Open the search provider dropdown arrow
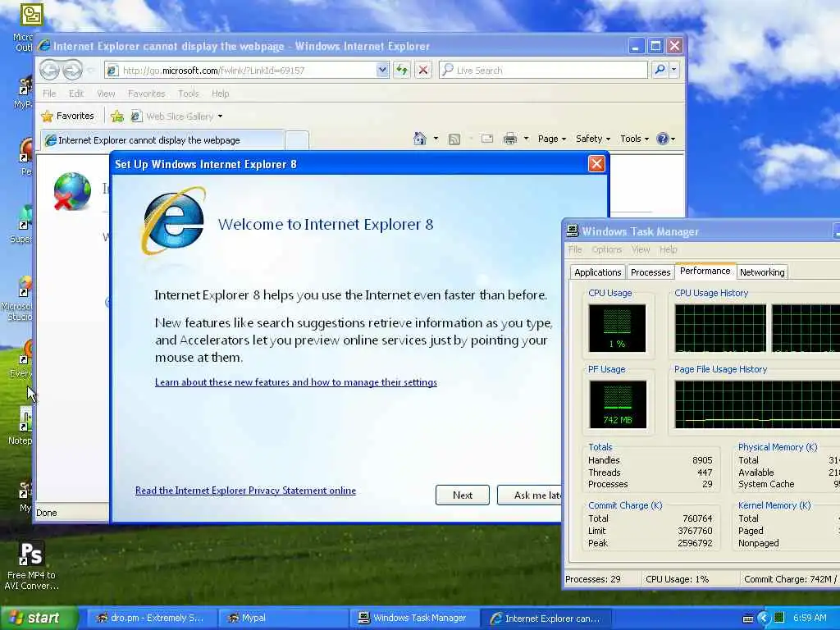 click(674, 70)
